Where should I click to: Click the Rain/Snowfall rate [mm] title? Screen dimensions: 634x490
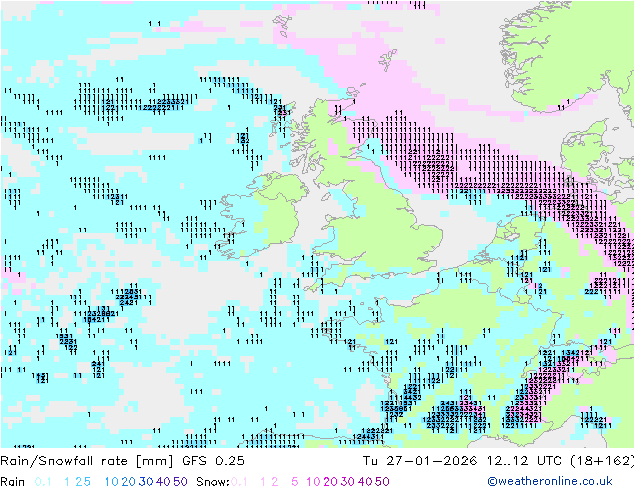pos(87,460)
